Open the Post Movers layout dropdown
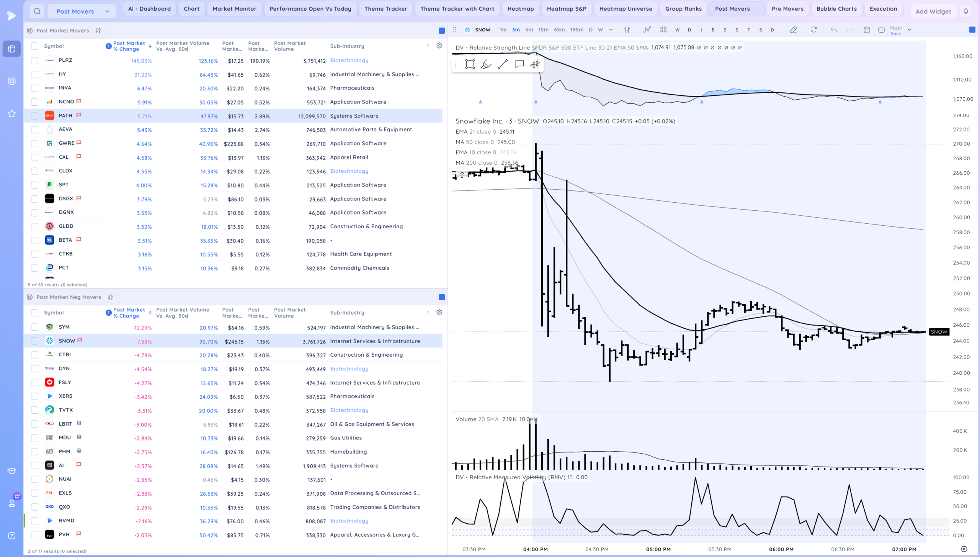The width and height of the screenshot is (980, 557). tap(82, 11)
